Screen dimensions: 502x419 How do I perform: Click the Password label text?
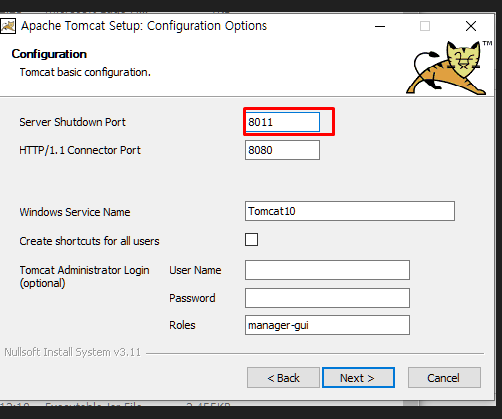tap(192, 298)
